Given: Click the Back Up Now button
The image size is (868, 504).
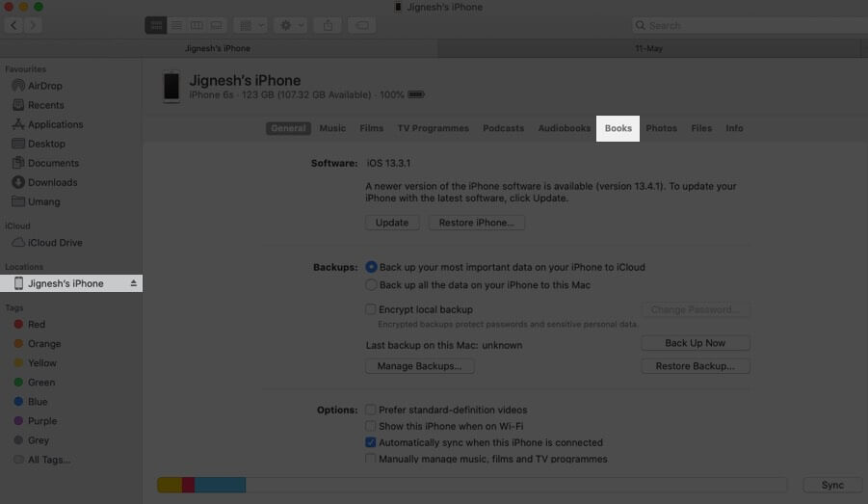Looking at the screenshot, I should pos(696,343).
